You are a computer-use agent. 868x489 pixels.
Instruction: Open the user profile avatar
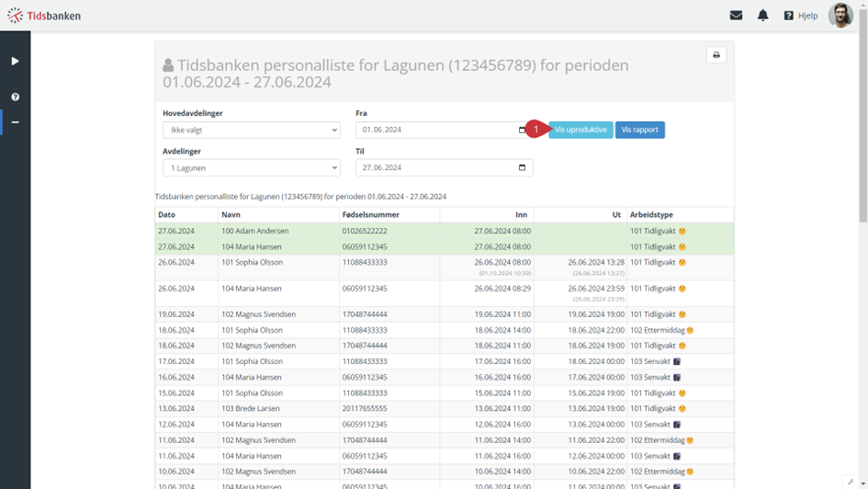pyautogui.click(x=840, y=15)
